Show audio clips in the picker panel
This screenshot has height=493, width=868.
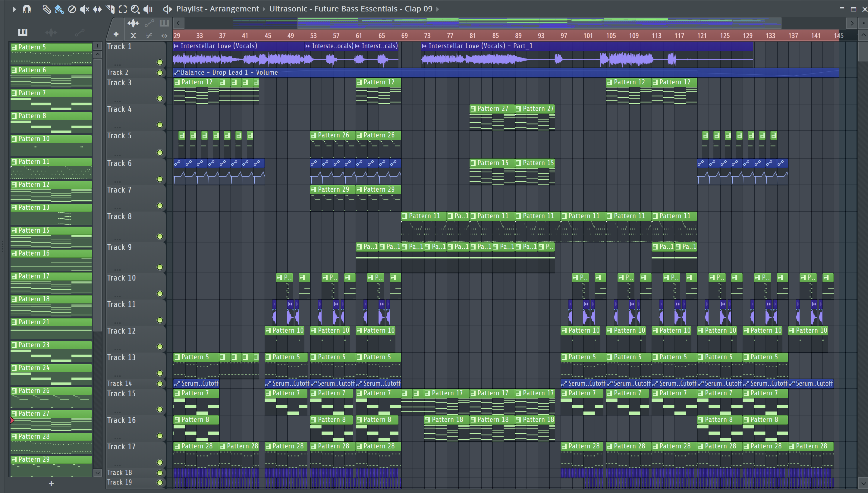point(51,32)
